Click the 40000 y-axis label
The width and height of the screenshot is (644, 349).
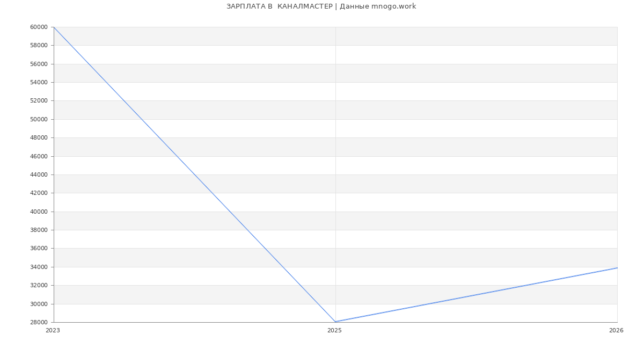click(39, 212)
